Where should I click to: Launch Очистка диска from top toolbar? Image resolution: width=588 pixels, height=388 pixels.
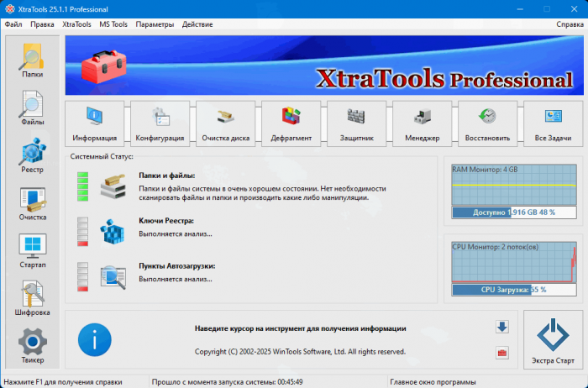226,123
